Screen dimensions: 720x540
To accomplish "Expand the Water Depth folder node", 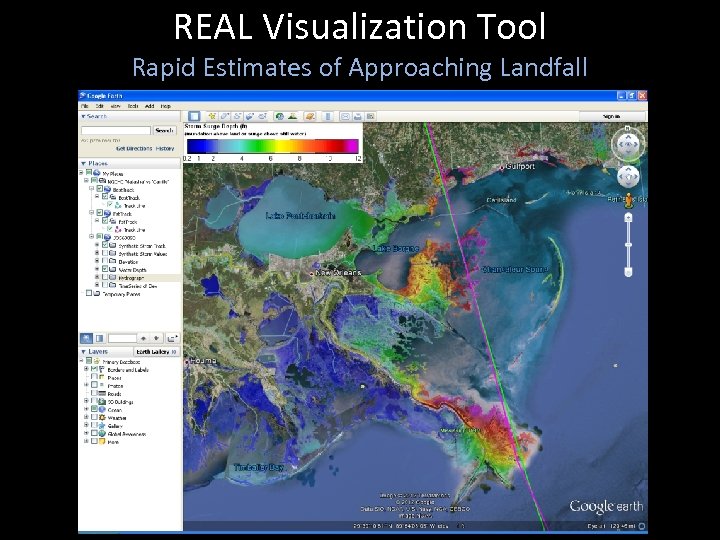I will tap(97, 270).
